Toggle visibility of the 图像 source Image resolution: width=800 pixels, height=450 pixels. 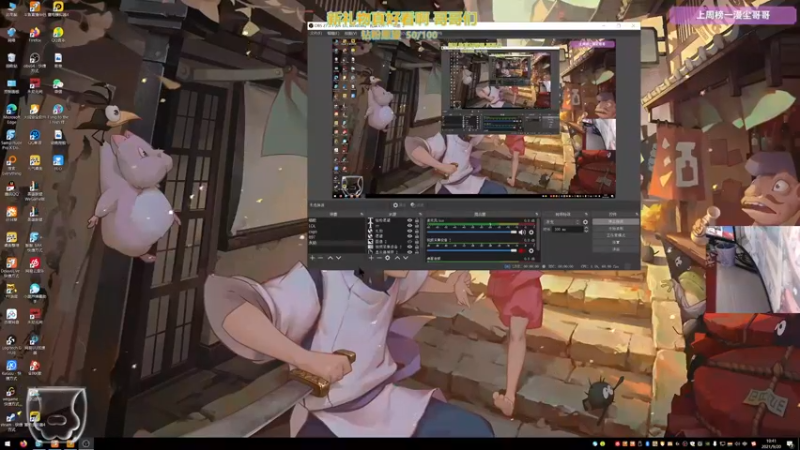[410, 242]
